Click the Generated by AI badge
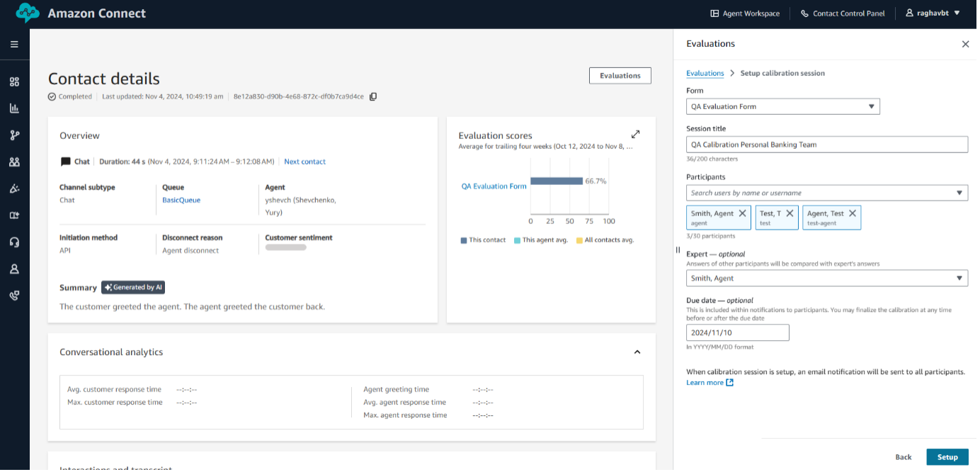980x472 pixels. 133,287
